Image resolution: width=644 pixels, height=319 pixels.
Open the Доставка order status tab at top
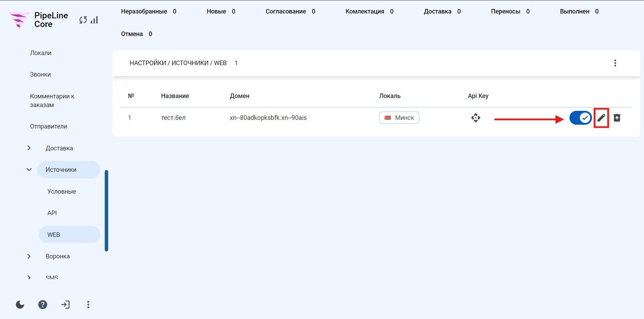(442, 11)
